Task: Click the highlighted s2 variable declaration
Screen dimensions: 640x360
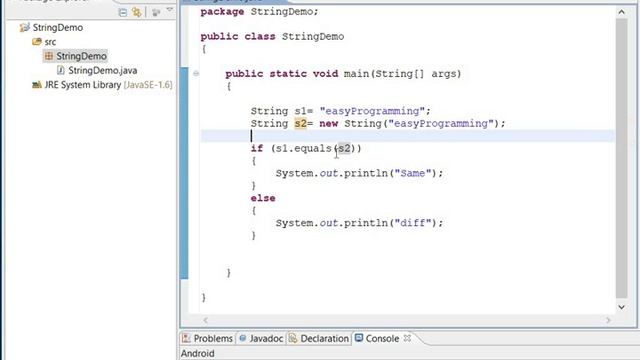Action: pyautogui.click(x=300, y=123)
